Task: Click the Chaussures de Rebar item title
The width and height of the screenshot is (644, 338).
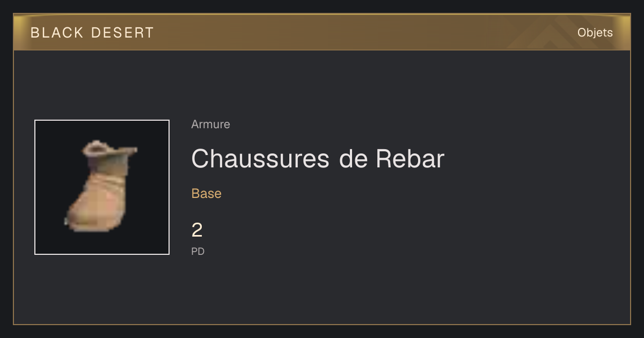Action: 318,159
